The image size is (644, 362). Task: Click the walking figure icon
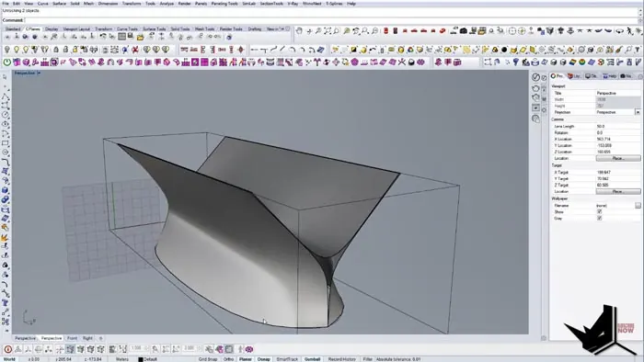point(630,30)
